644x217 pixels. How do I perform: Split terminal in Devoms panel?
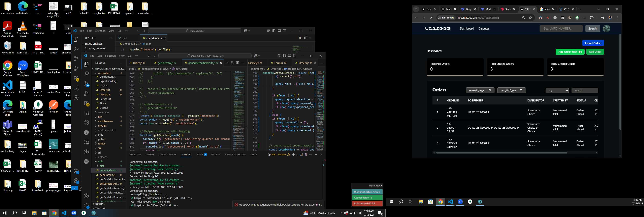click(301, 155)
